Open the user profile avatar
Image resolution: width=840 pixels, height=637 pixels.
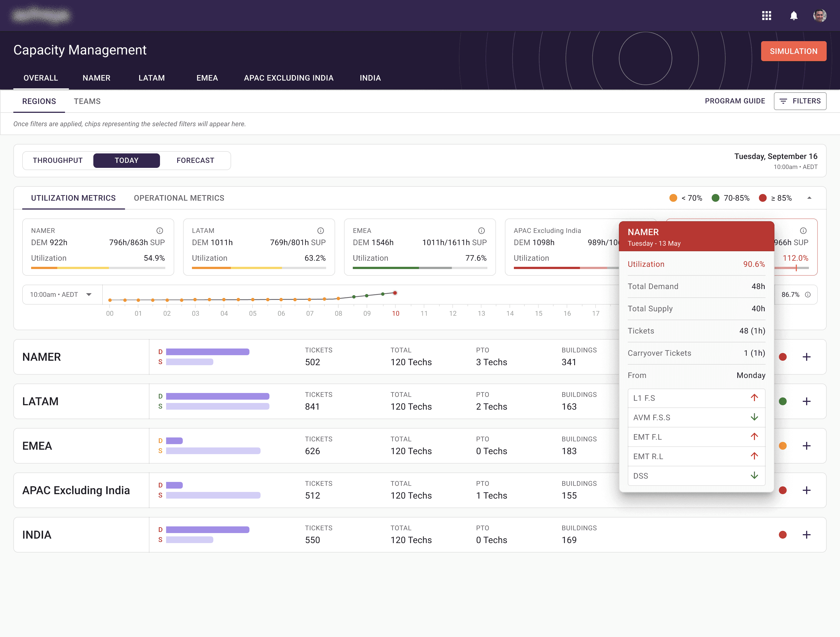click(x=819, y=16)
